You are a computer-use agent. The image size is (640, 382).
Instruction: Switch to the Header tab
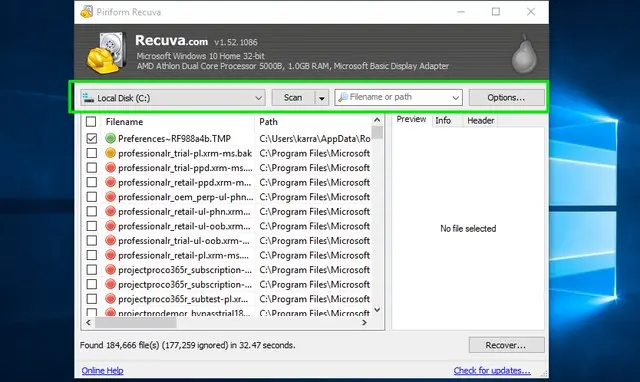[x=480, y=121]
